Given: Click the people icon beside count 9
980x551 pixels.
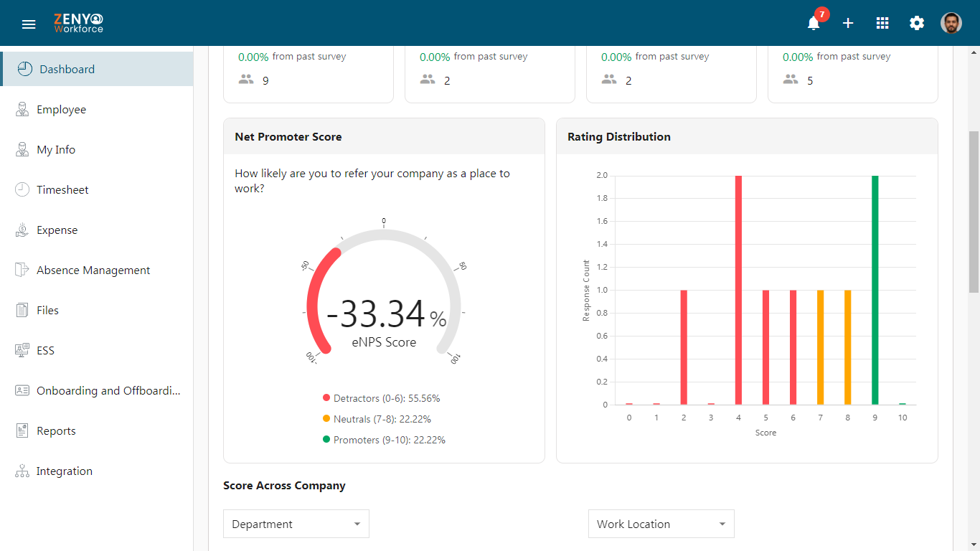Looking at the screenshot, I should [246, 80].
